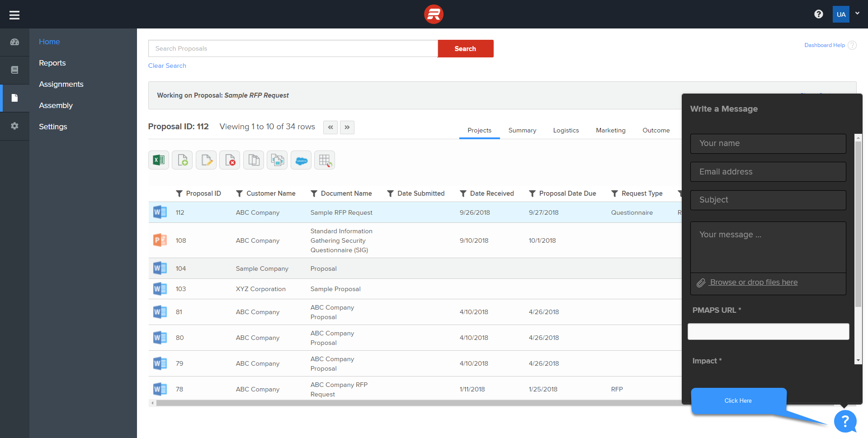Click the copy proposal icon
The image size is (868, 438).
(254, 160)
